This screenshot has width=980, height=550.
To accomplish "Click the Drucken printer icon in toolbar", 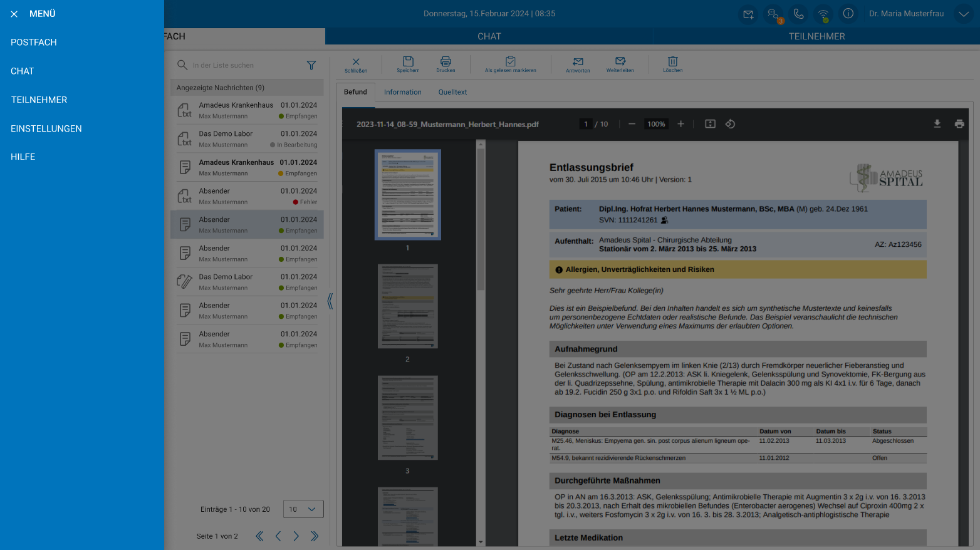I will tap(446, 65).
